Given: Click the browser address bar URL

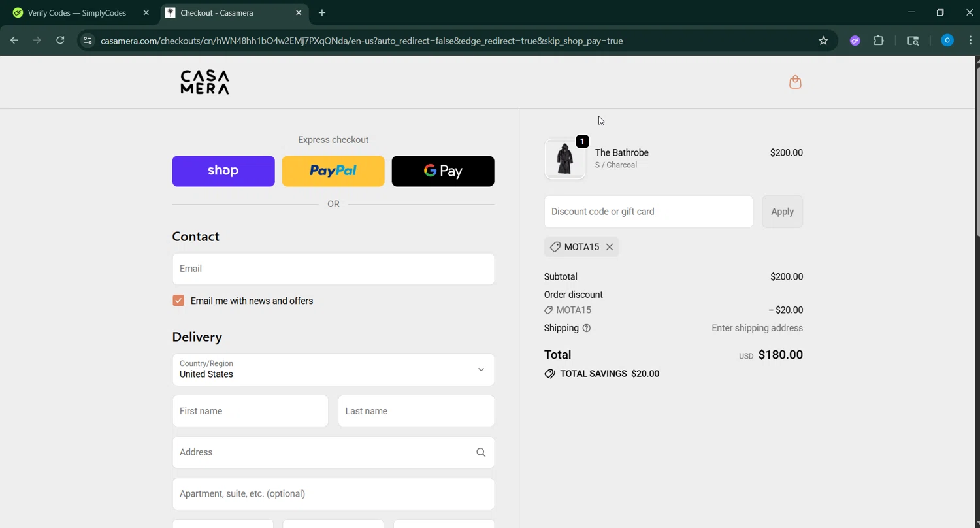Looking at the screenshot, I should tap(361, 41).
